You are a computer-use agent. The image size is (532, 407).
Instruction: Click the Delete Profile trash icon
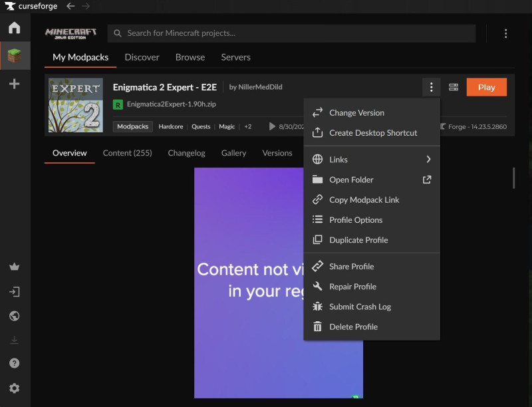(x=318, y=327)
